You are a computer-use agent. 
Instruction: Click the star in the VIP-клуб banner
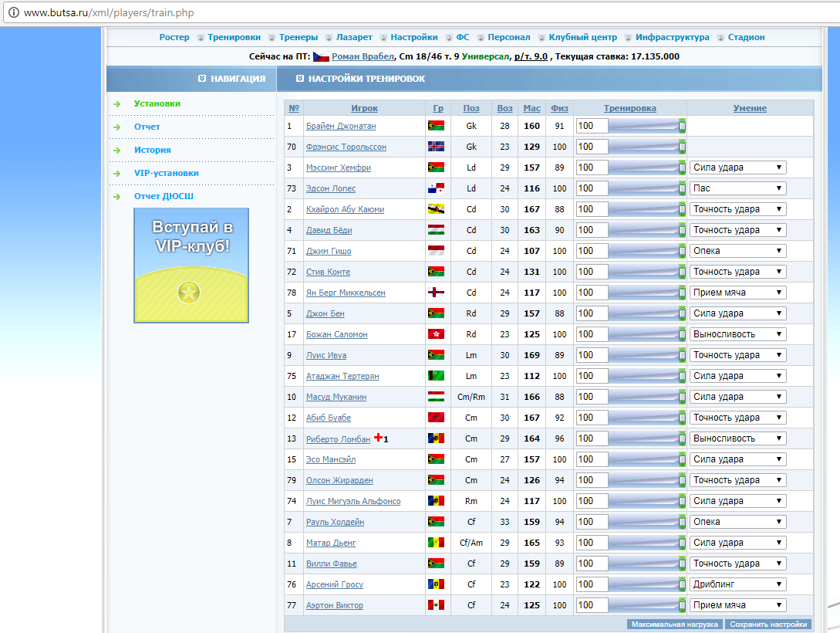189,293
